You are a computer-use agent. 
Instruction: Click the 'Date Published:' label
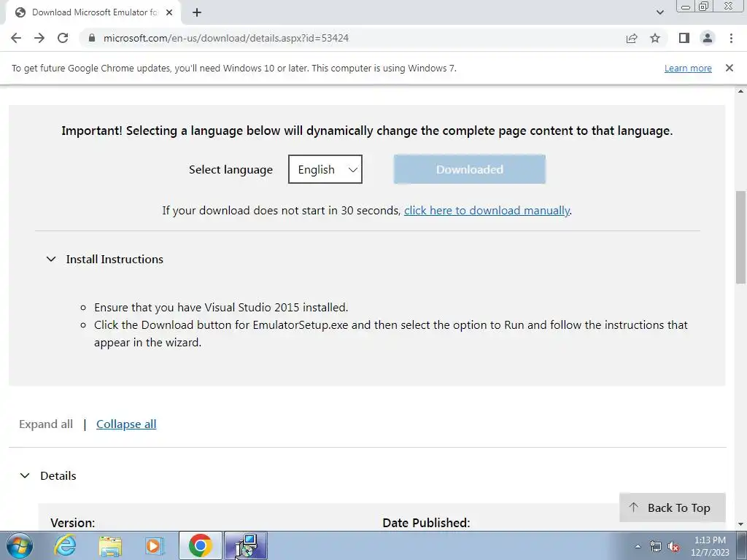pyautogui.click(x=426, y=523)
